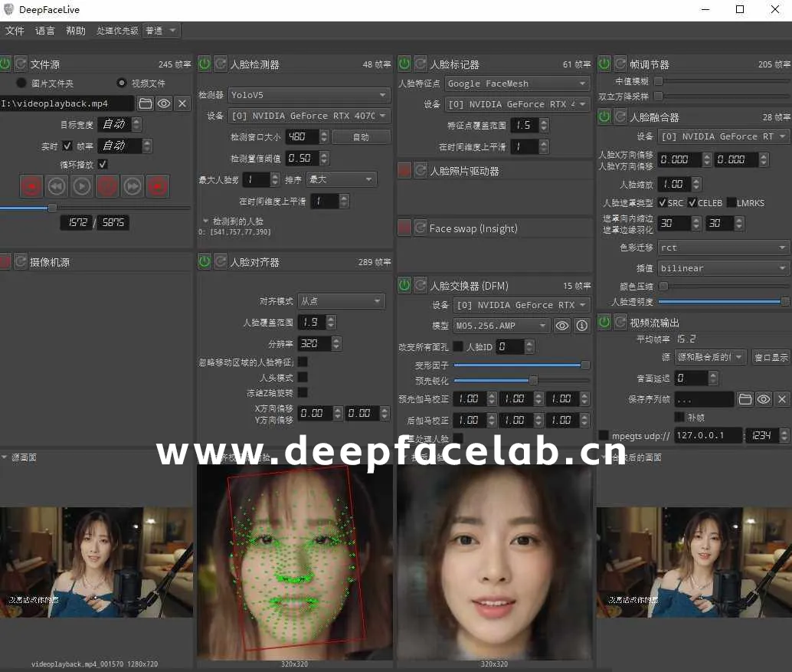Click the eye icon beside videoplayback.mp4 path
792x672 pixels.
(164, 103)
